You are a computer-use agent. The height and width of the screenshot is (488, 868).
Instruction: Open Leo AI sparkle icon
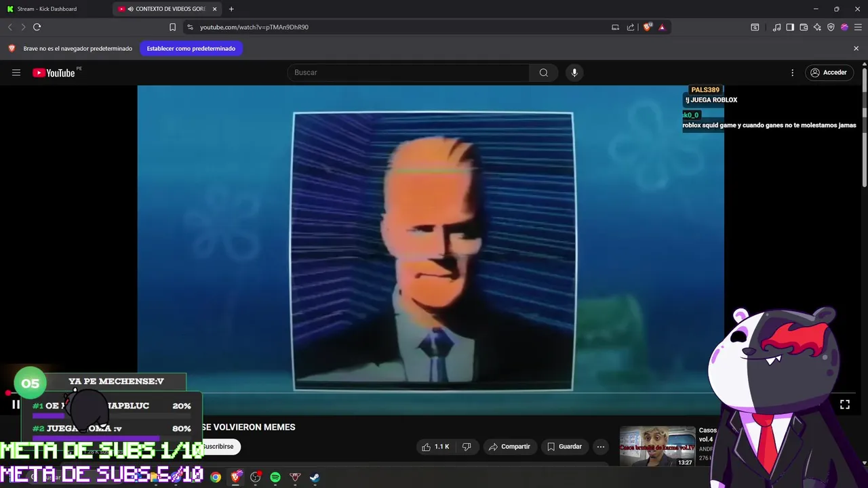(817, 27)
